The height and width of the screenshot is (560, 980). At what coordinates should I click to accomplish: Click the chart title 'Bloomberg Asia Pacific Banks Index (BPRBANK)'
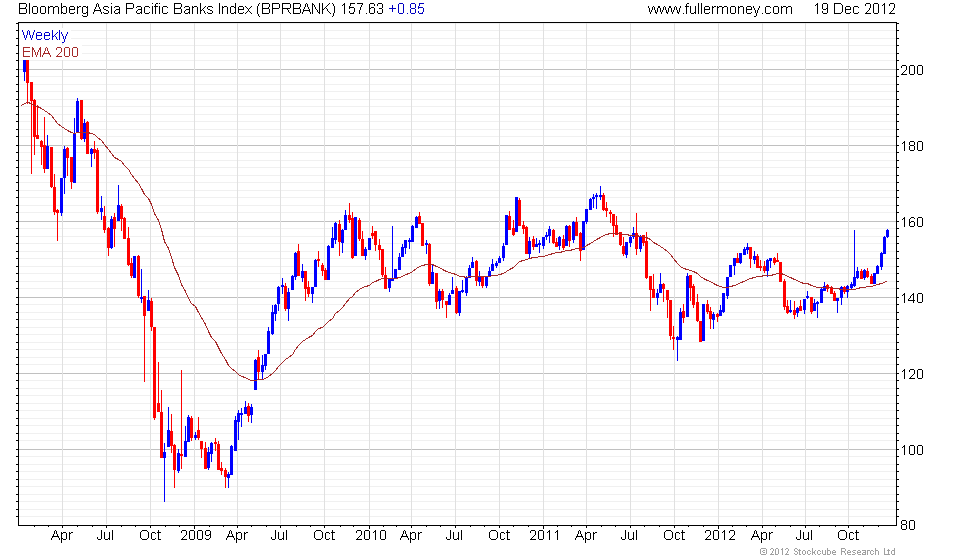[177, 9]
